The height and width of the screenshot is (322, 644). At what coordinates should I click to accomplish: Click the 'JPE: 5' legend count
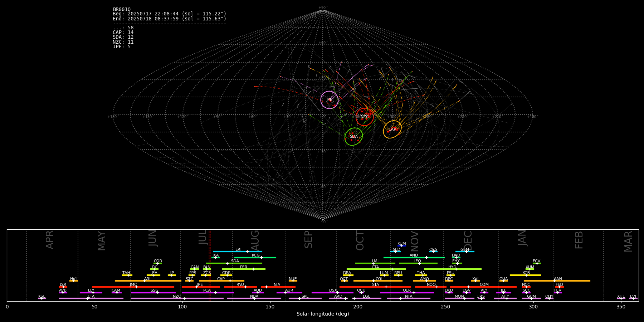pyautogui.click(x=122, y=47)
